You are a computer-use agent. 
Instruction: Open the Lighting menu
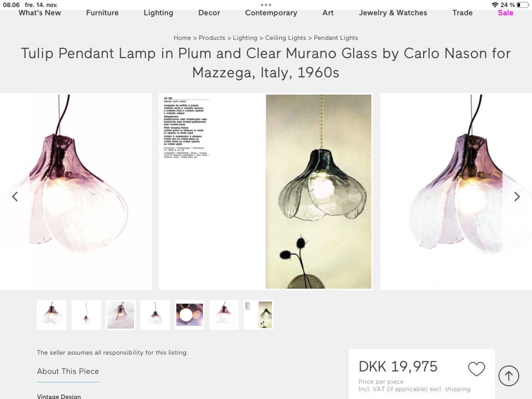(158, 13)
